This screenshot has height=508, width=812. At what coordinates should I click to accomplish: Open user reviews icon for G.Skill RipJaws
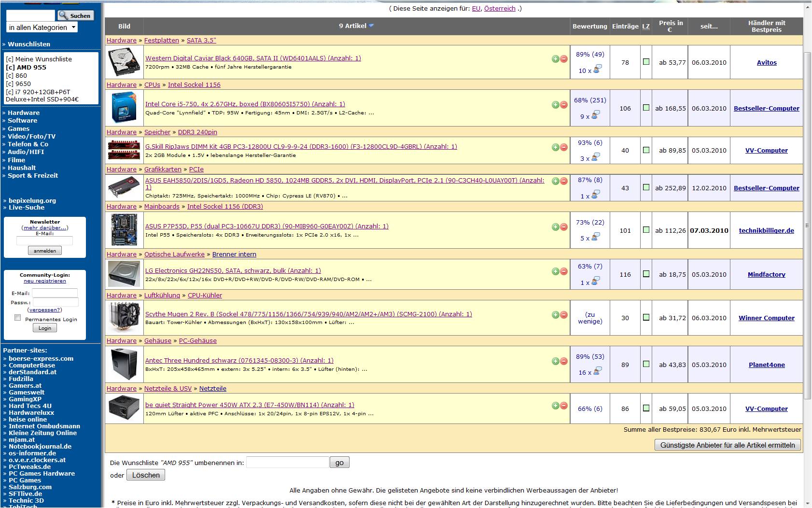click(596, 157)
